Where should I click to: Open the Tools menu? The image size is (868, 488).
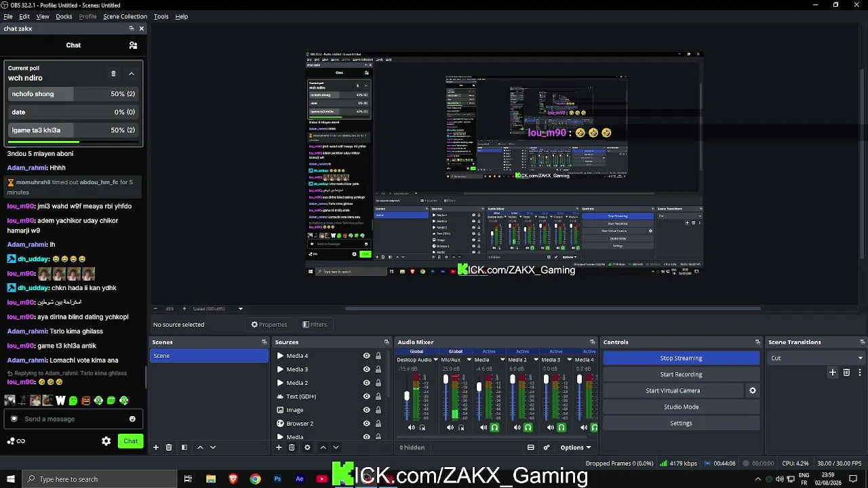[x=161, y=16]
